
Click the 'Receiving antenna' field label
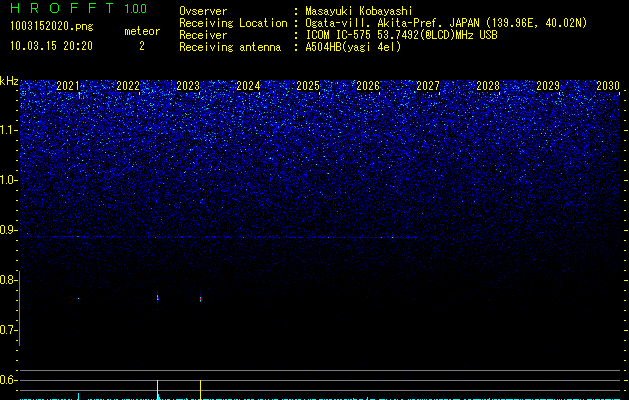[x=230, y=47]
